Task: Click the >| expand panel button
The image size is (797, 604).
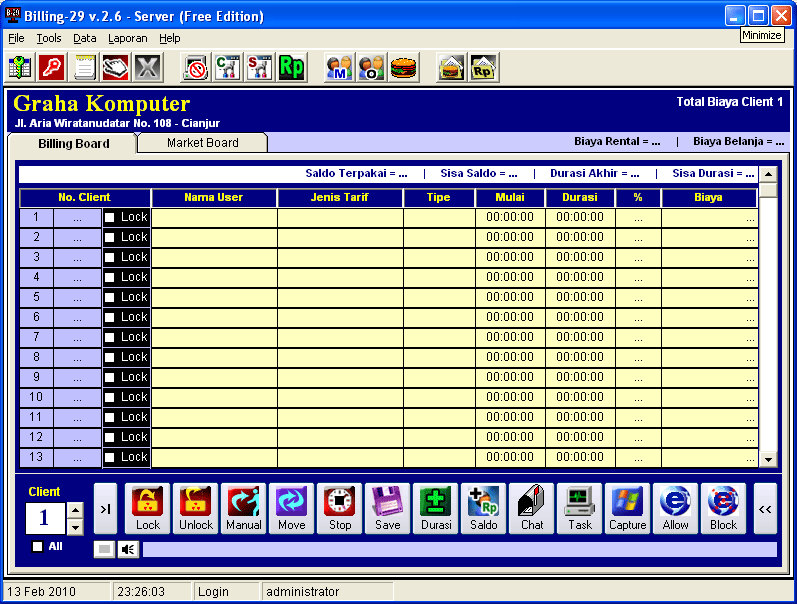Action: [105, 508]
